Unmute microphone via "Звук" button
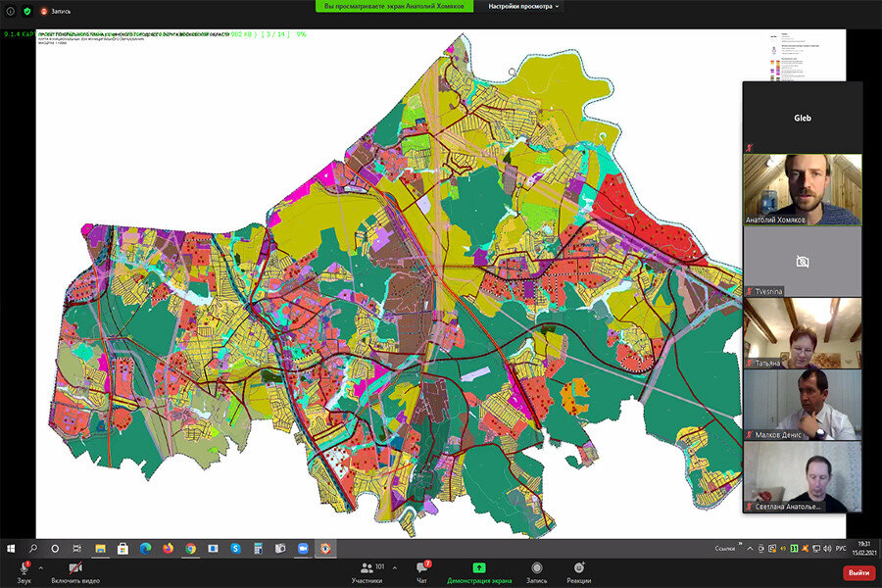Screen dimensions: 882x588 [x=24, y=572]
